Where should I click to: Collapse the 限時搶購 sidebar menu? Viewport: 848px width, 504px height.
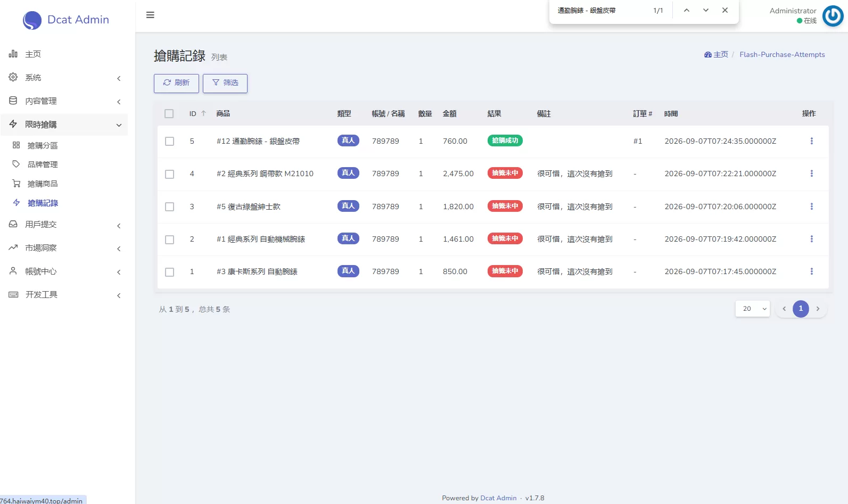click(64, 125)
